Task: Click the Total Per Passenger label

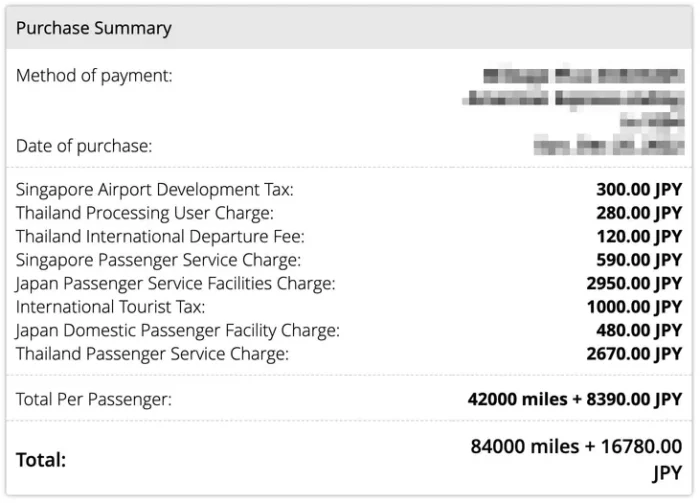Action: (x=94, y=399)
